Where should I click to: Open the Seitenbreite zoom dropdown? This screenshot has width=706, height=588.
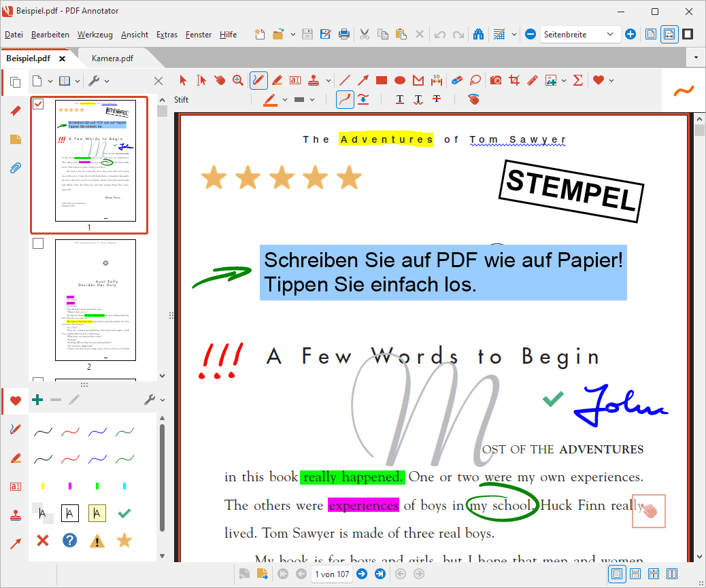pos(609,33)
